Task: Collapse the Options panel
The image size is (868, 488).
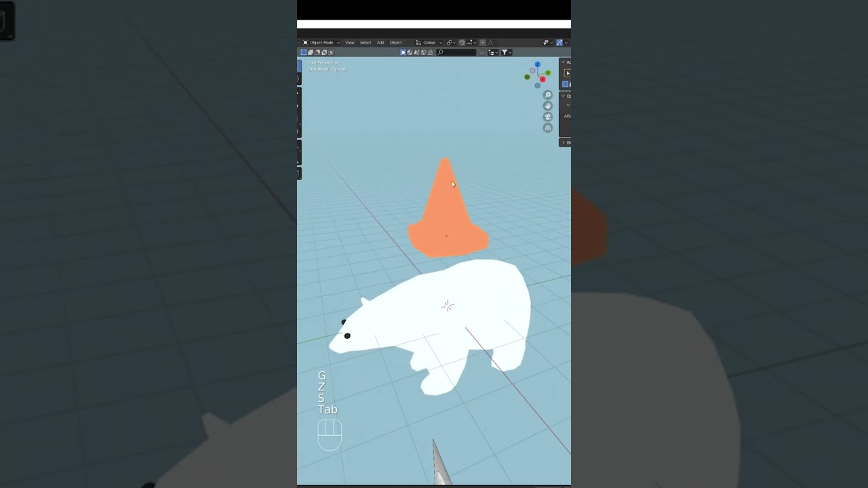Action: tap(563, 96)
